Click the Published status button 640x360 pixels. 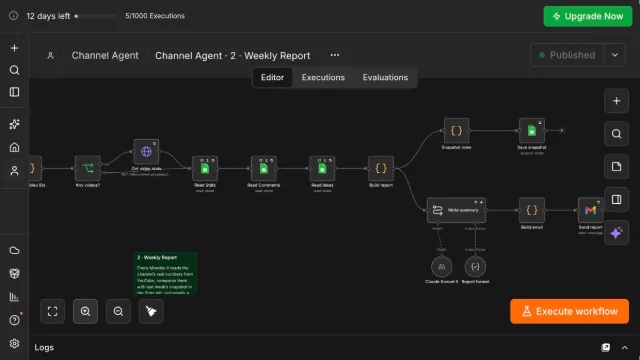pyautogui.click(x=567, y=55)
